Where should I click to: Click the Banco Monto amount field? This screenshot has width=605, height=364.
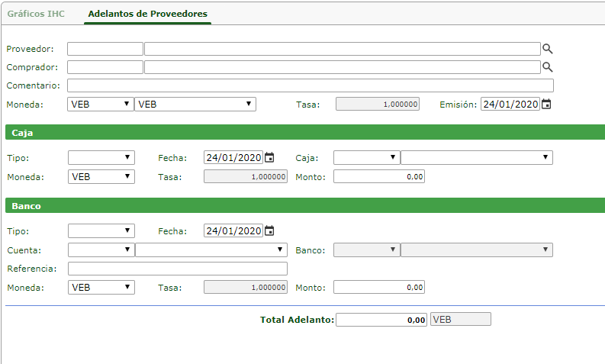point(378,288)
